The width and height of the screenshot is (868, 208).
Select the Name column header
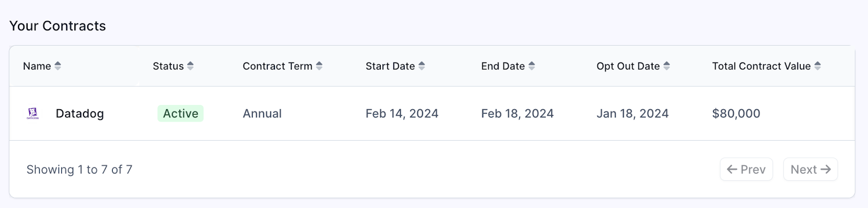(37, 66)
